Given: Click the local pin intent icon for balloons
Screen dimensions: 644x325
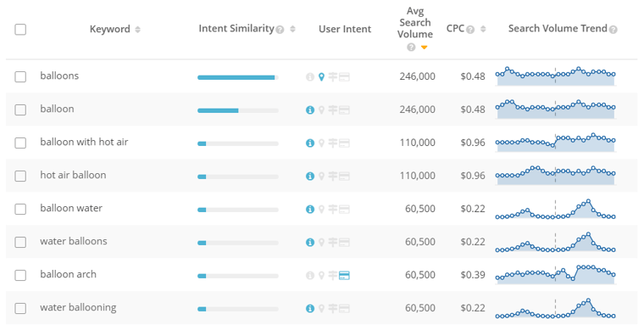Looking at the screenshot, I should [x=322, y=77].
